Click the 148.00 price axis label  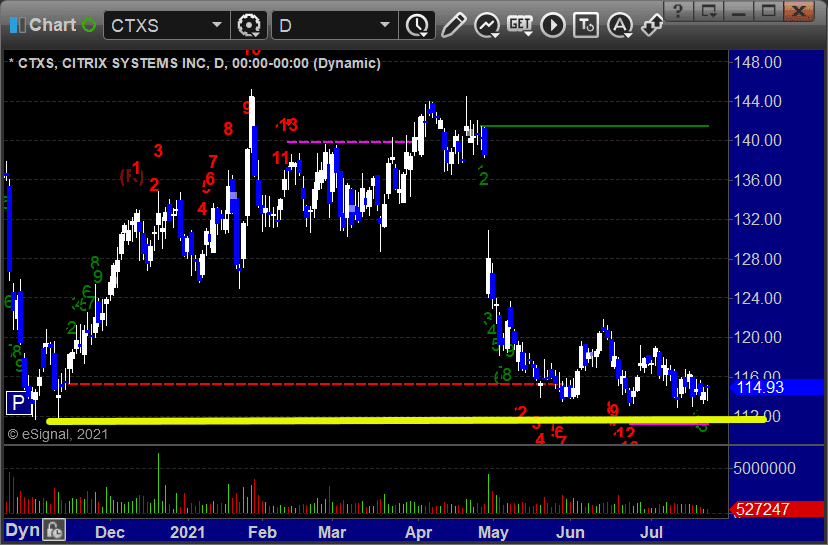point(758,62)
